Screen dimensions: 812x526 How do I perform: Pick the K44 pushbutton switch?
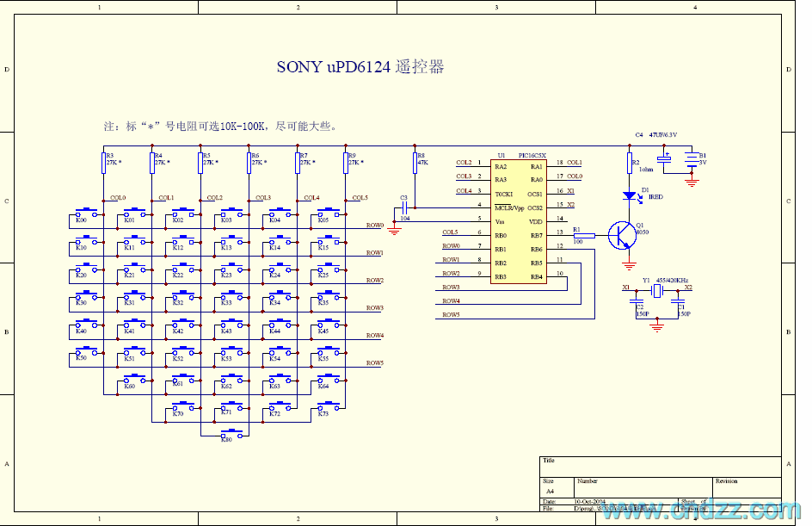click(280, 323)
